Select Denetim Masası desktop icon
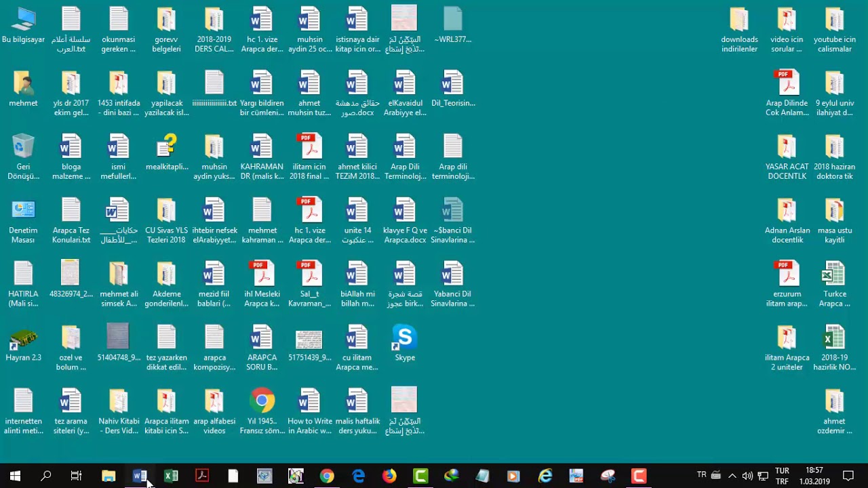This screenshot has width=868, height=488. (23, 221)
